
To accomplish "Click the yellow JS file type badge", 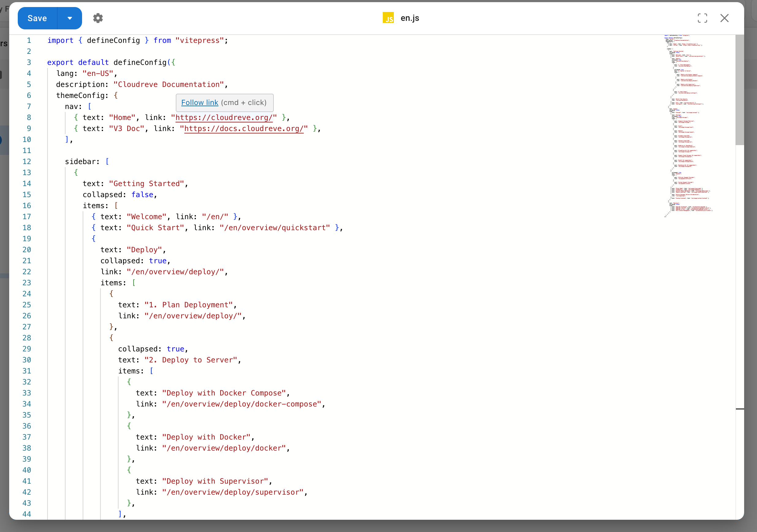I will [x=388, y=18].
